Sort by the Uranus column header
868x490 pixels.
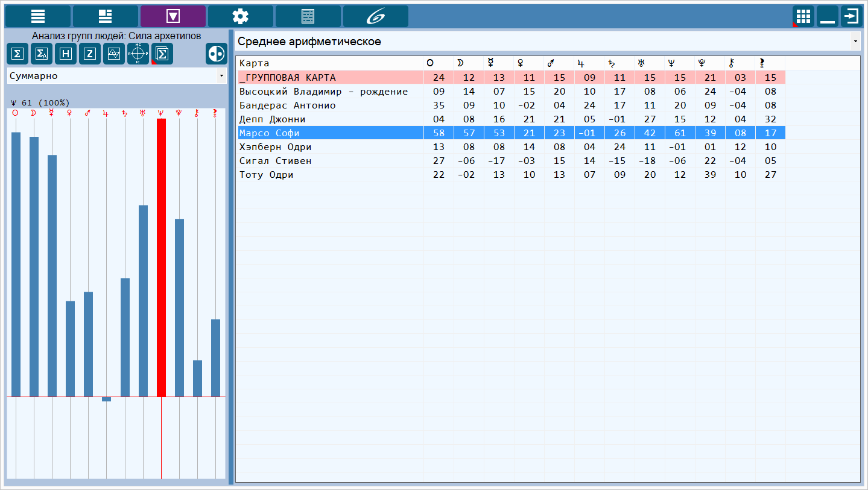(x=649, y=63)
